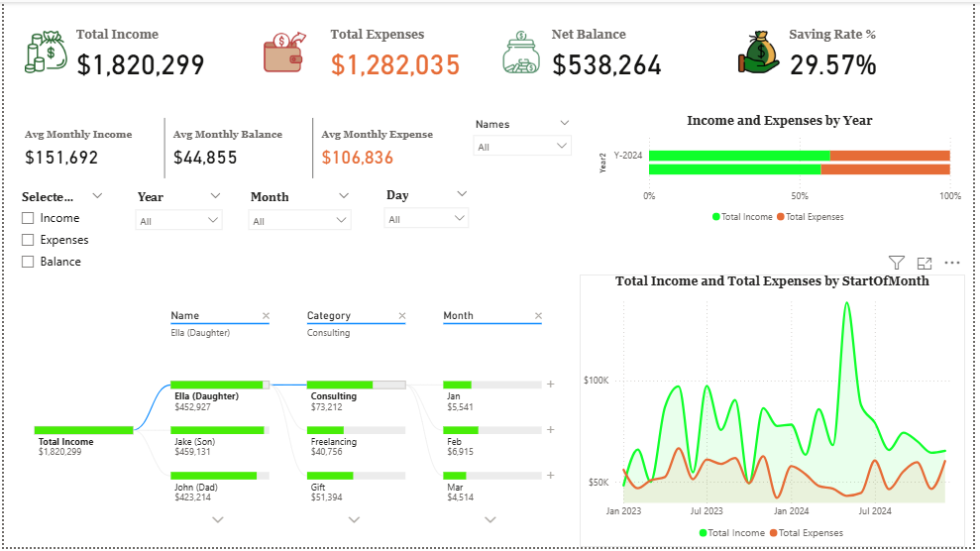Open focus mode for line chart
980x551 pixels.
[925, 263]
